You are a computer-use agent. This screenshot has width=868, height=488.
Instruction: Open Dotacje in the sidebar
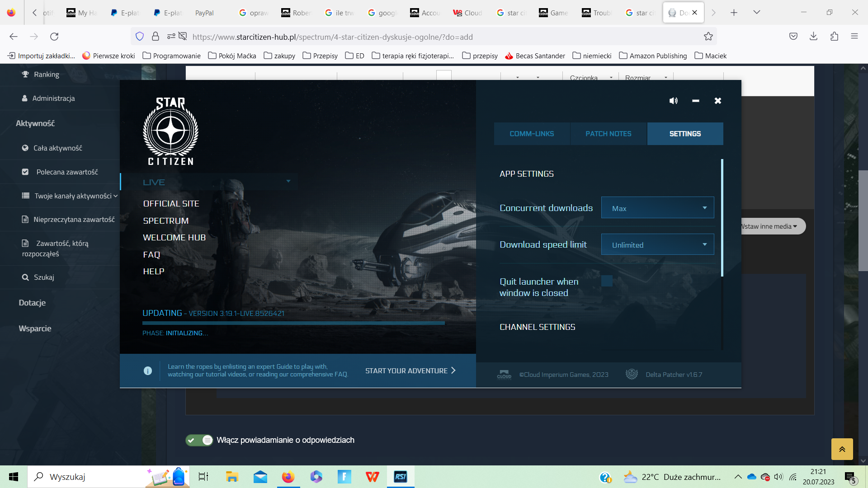pos(32,303)
